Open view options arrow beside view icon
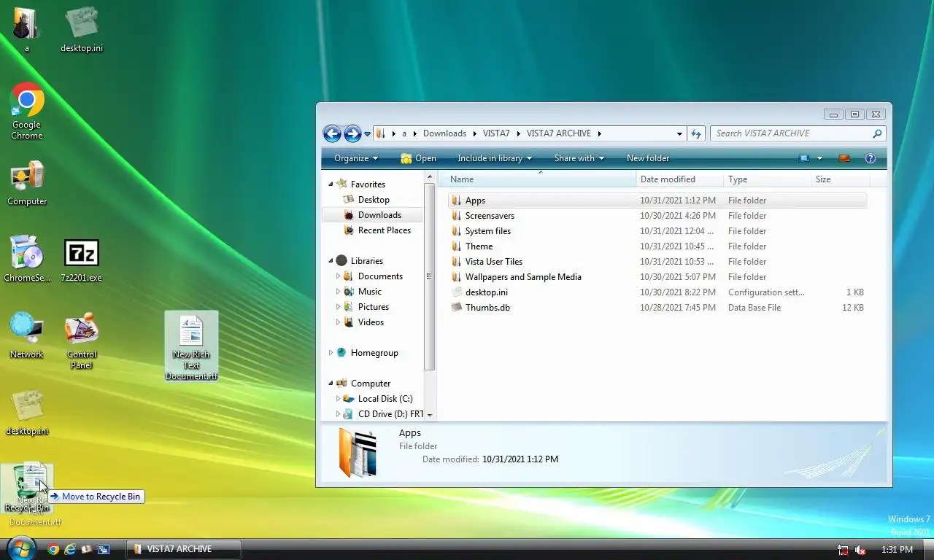 coord(819,158)
